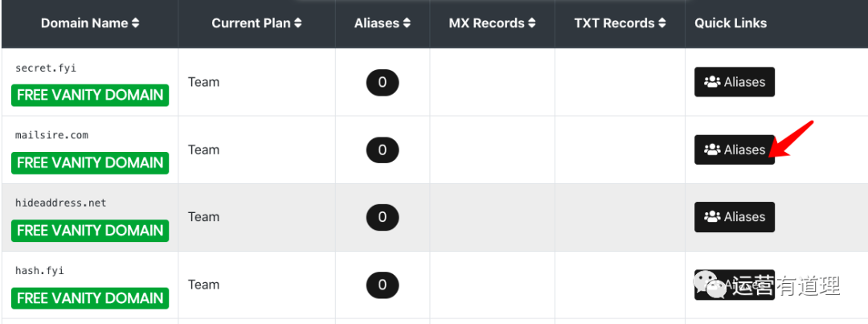Open Aliases button for secret.fyi

pyautogui.click(x=734, y=82)
